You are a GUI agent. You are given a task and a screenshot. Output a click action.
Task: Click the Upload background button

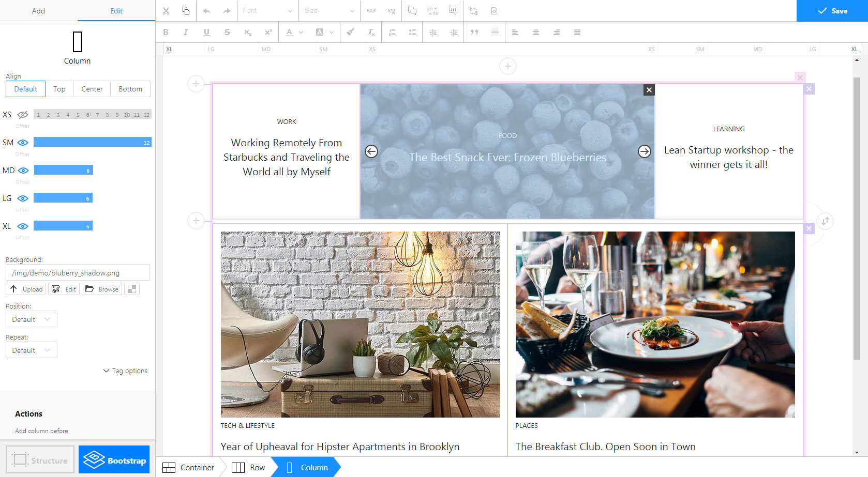26,289
